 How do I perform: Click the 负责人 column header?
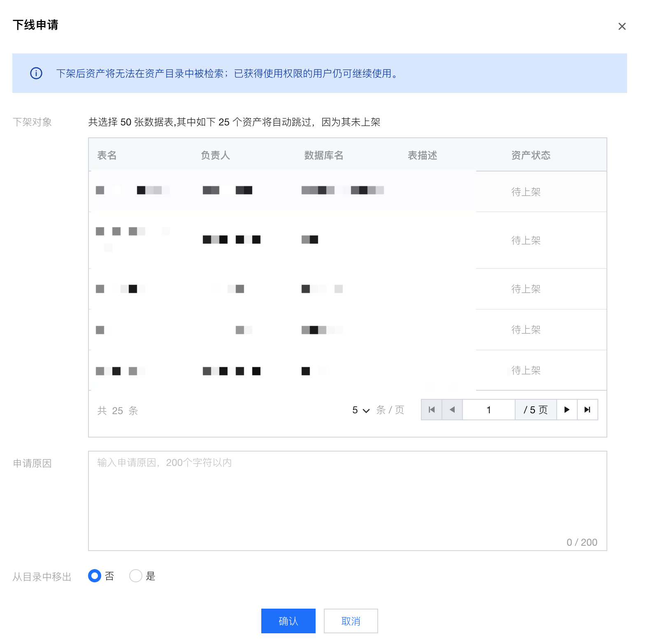coord(215,155)
